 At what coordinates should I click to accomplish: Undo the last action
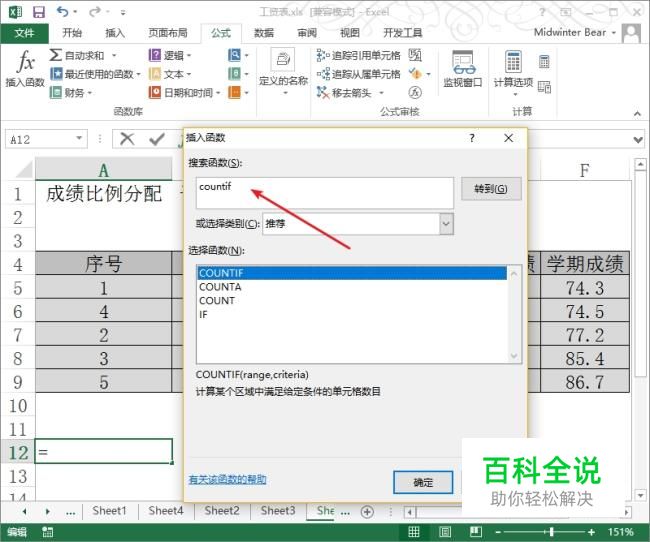point(63,12)
